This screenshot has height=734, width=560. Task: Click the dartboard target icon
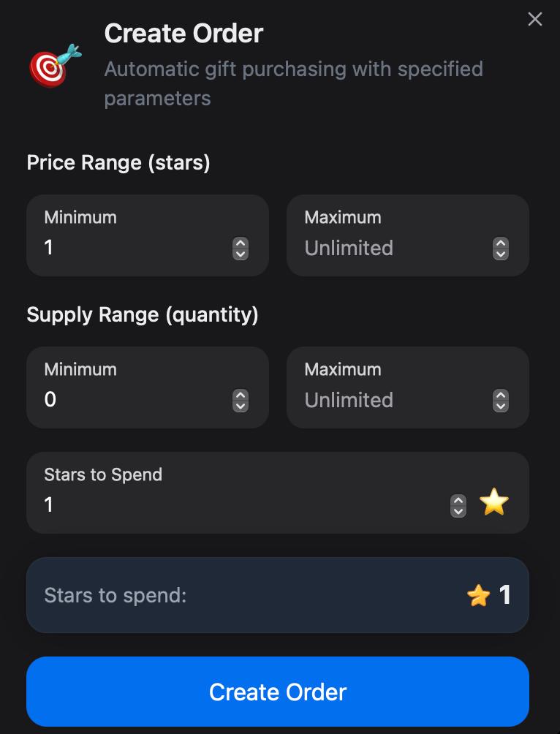point(56,66)
